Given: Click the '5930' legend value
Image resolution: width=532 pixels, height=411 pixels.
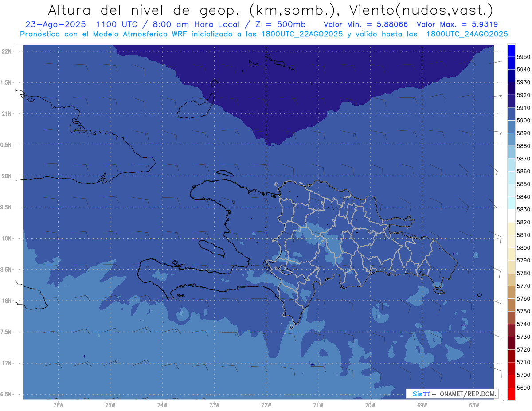Looking at the screenshot, I should tap(524, 82).
